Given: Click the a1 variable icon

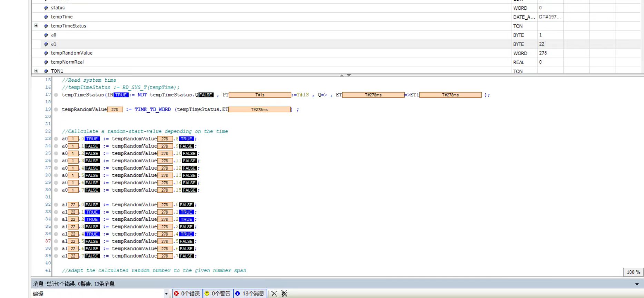Looking at the screenshot, I should 46,44.
